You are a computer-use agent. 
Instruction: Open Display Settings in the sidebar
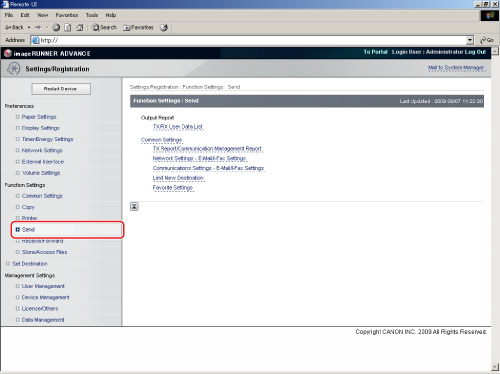41,128
